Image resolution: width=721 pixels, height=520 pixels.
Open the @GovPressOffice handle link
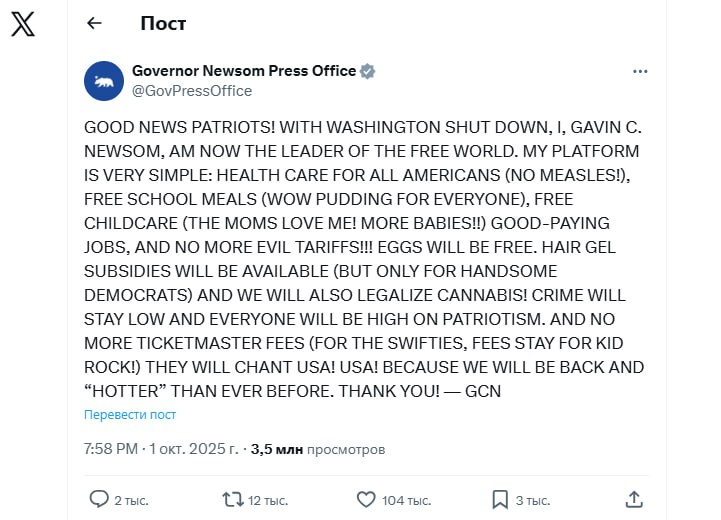click(192, 91)
